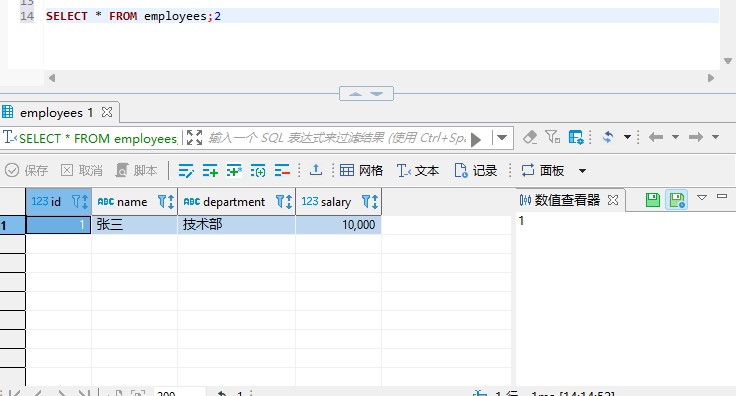Click the green save icon in value viewer

point(652,200)
